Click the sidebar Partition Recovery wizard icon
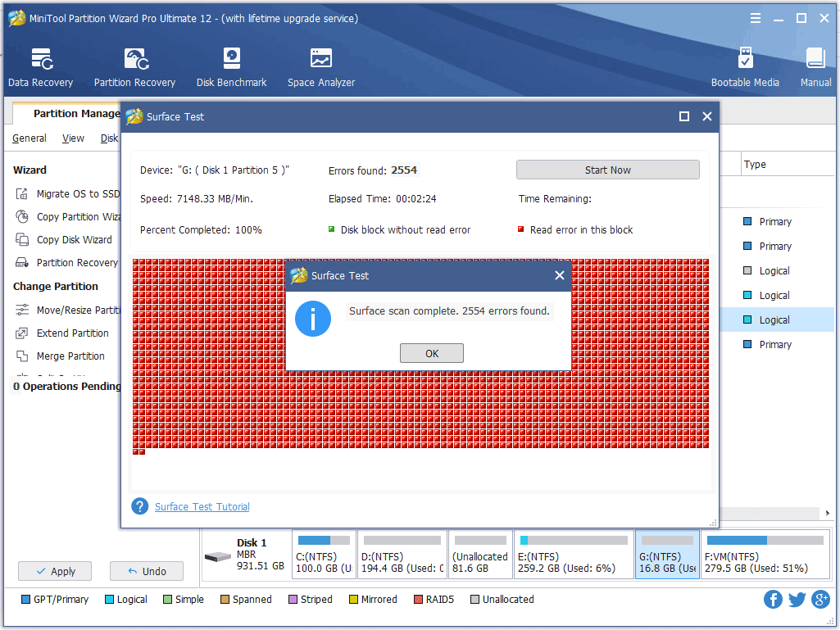 tap(22, 262)
